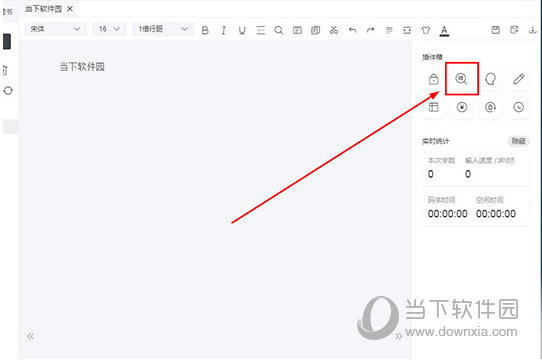Screen dimensions: 542x361
Task: Open the search magnifier in toolbar
Action: [279, 30]
